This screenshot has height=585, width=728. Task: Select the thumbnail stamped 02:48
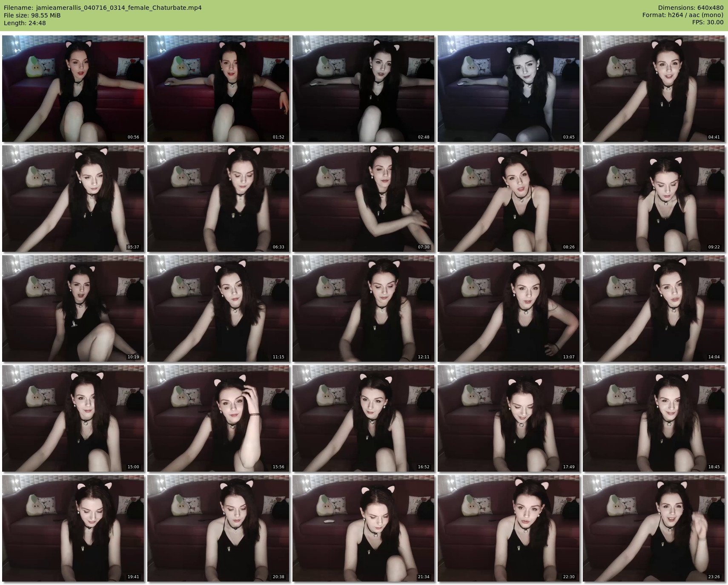(363, 89)
